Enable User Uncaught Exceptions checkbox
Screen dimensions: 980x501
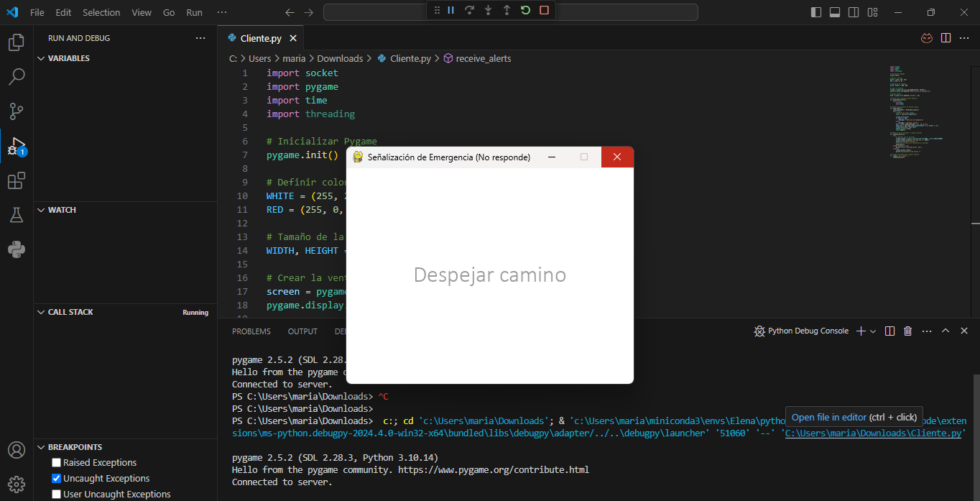[56, 495]
